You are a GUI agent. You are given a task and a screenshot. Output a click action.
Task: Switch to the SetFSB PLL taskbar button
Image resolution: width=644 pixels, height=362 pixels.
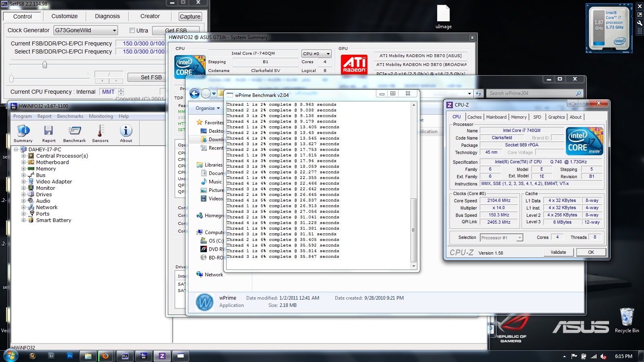125,356
